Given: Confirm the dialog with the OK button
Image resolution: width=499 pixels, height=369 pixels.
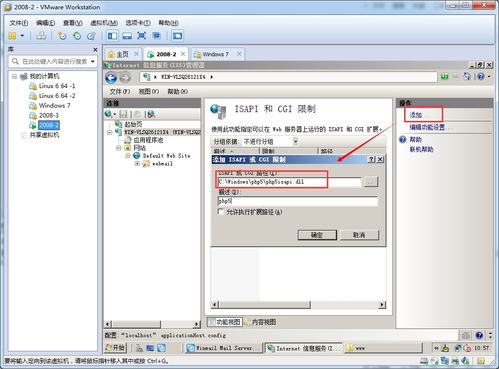Looking at the screenshot, I should click(317, 235).
